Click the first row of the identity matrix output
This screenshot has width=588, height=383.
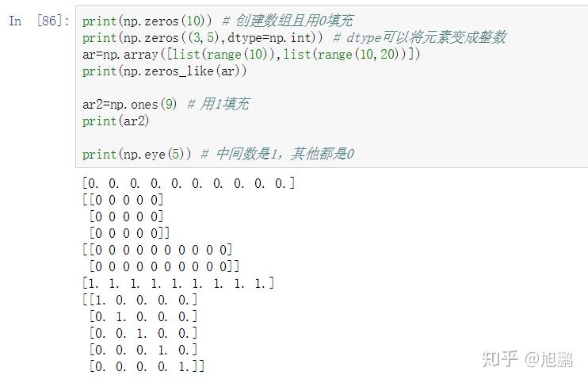140,300
